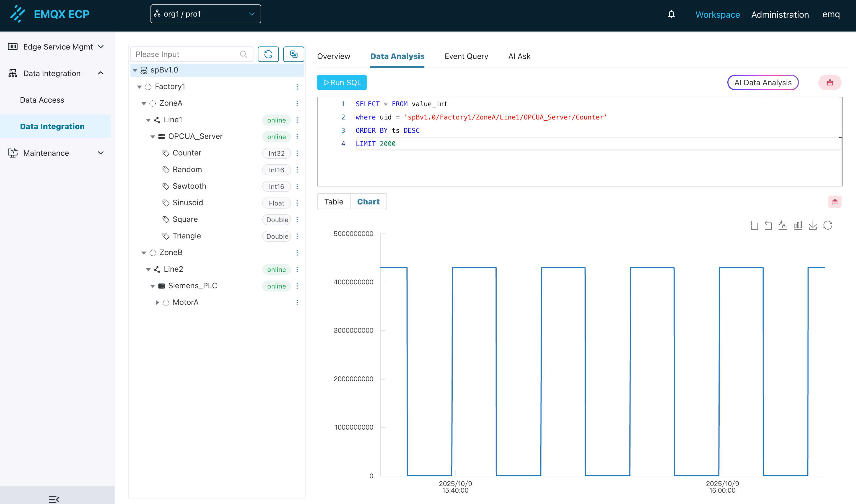Viewport: 856px width, 504px height.
Task: Refresh the device tree
Action: [x=268, y=54]
